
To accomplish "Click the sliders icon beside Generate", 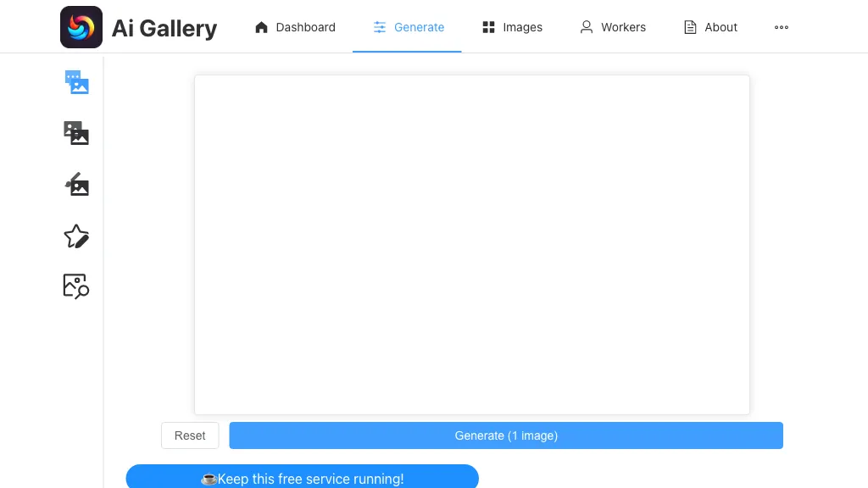I will (x=380, y=27).
